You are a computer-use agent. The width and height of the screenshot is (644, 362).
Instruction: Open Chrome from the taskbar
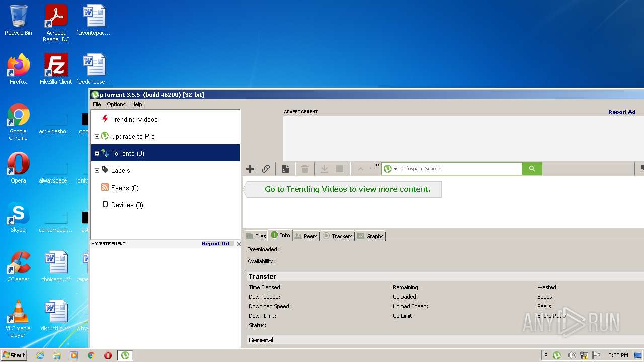(x=91, y=355)
